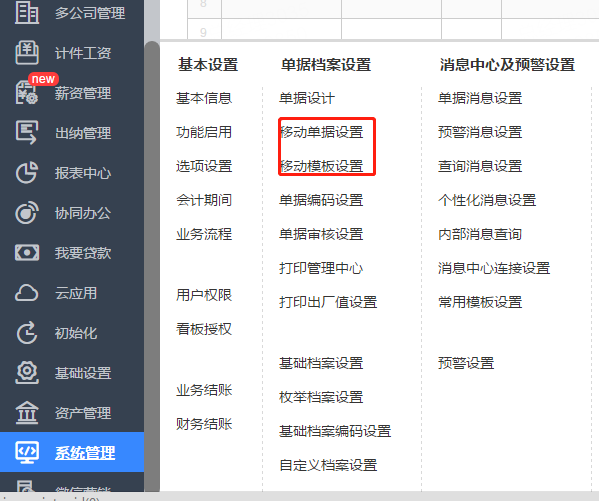Click the 资产管理 bank icon
Screen dimensions: 599x501
pos(27,413)
